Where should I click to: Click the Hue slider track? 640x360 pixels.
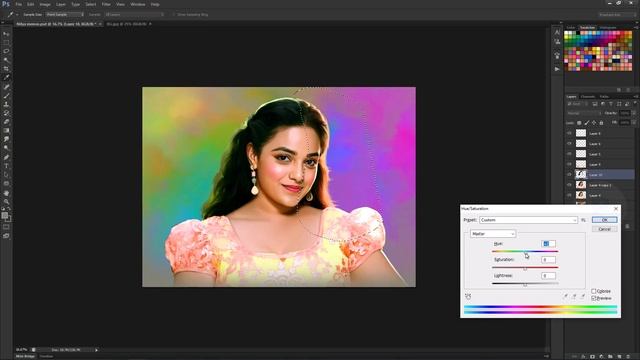tap(525, 251)
